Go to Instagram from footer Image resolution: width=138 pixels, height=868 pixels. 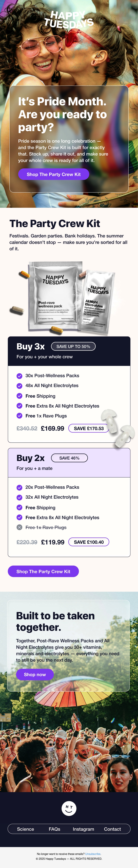(83, 829)
